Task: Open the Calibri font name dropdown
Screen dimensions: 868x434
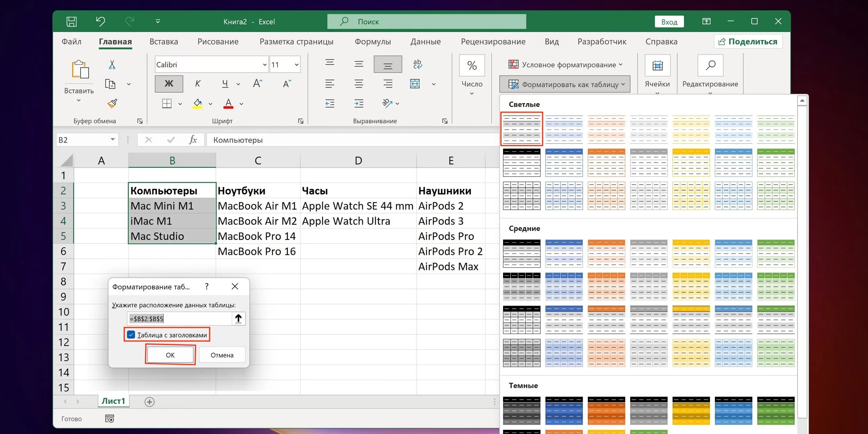Action: pos(265,65)
